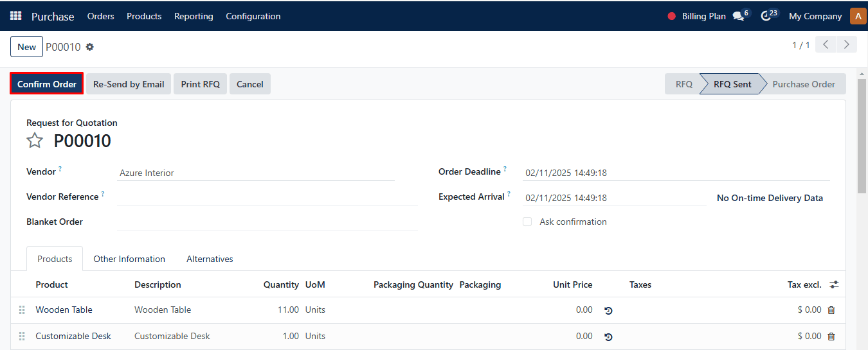The width and height of the screenshot is (868, 350).
Task: Click the Print RFQ button
Action: tap(201, 84)
